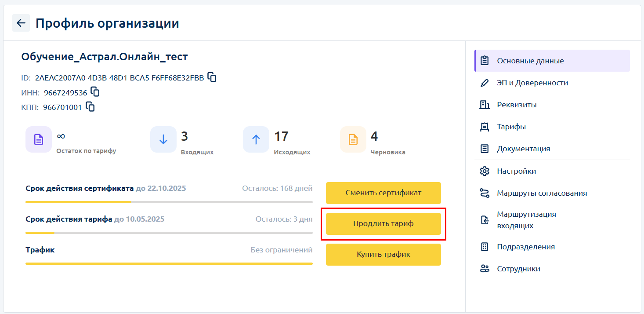The height and width of the screenshot is (314, 644).
Task: Click the organization name Обучение_Астрал.Онлайн_тест
Action: pos(105,57)
